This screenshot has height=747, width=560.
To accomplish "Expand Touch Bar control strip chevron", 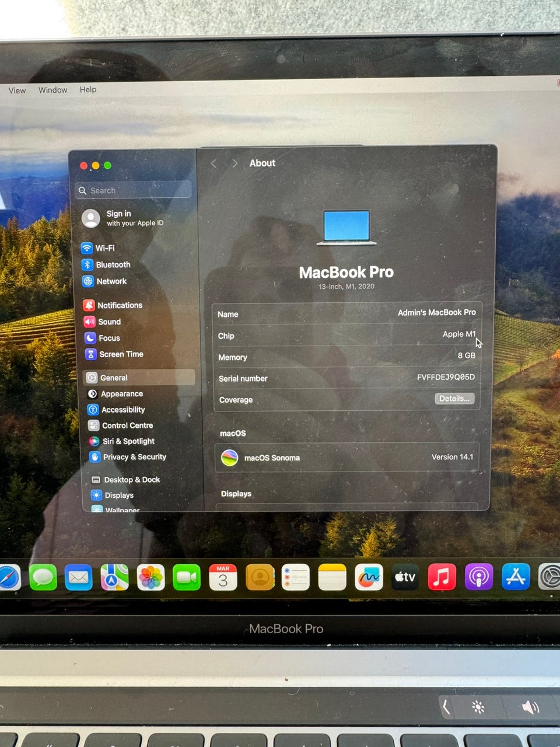I will coord(446,707).
